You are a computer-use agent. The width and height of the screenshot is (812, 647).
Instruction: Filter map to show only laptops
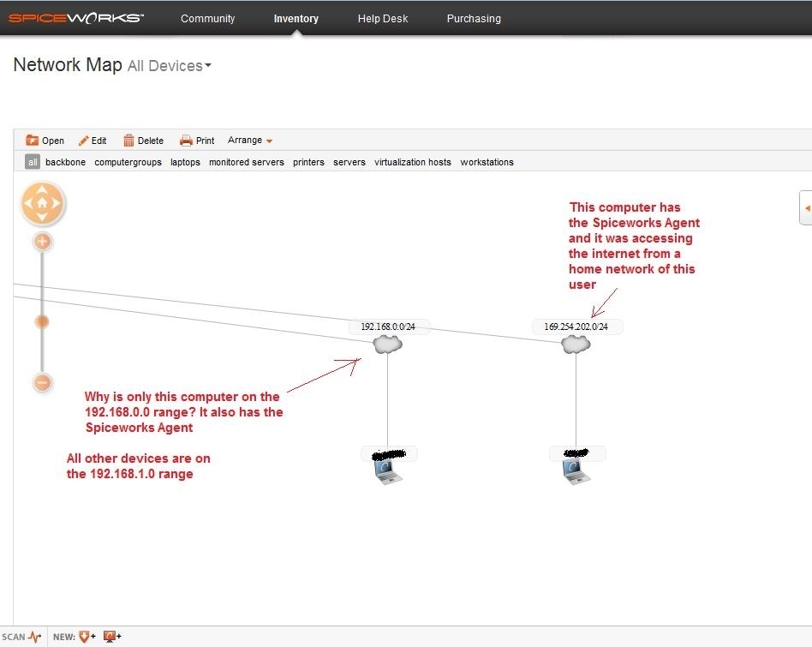[x=185, y=161]
